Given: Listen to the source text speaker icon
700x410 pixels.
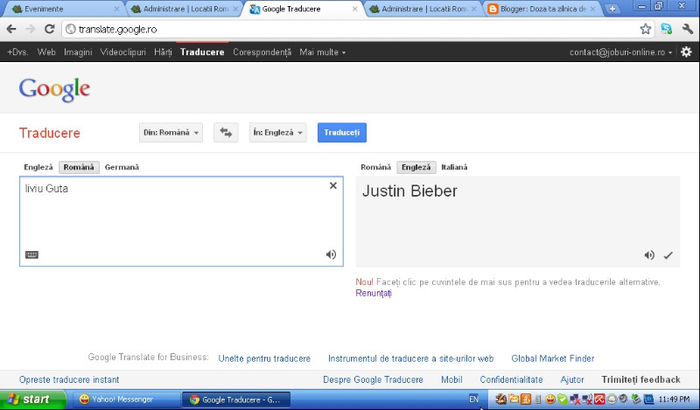Looking at the screenshot, I should tap(331, 254).
